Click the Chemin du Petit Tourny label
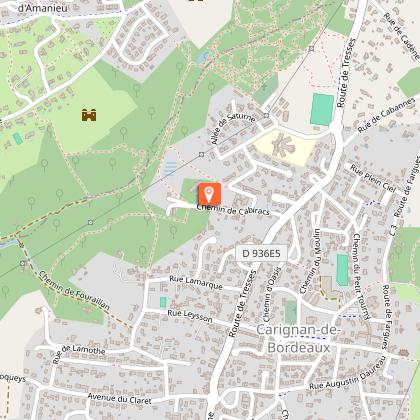This screenshot has height=420, width=420. [361, 276]
